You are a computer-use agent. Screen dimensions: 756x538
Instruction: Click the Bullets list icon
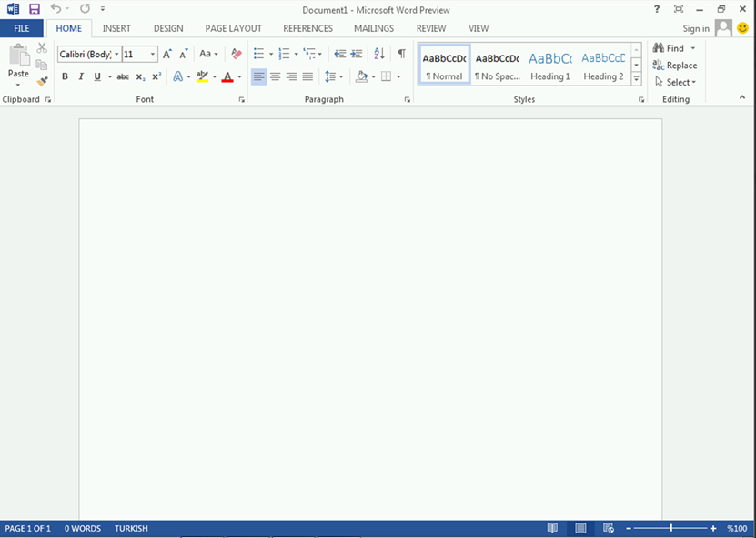pyautogui.click(x=258, y=55)
